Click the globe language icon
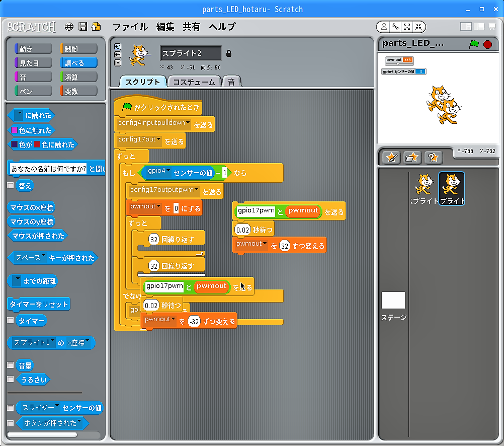Screen dimensions: 504x446 pyautogui.click(x=69, y=27)
